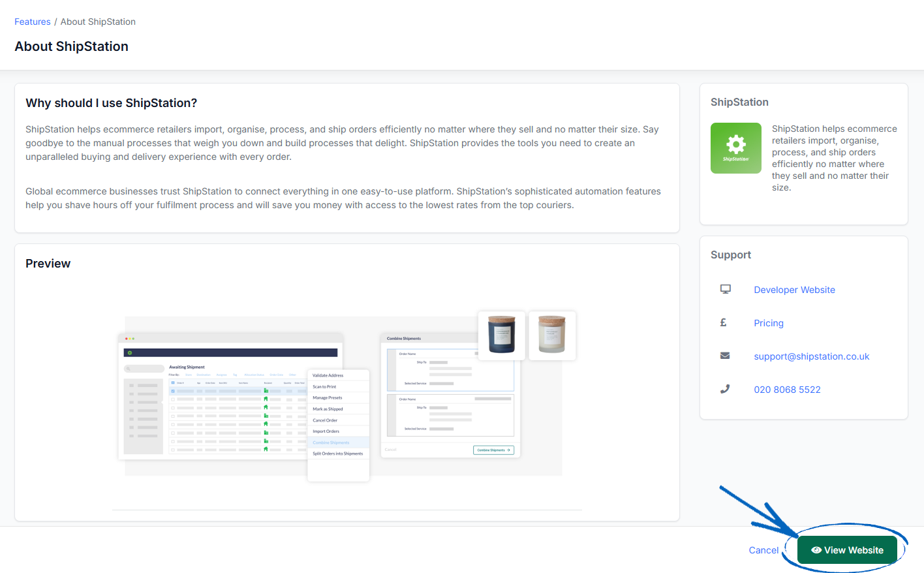Viewport: 924px width, 573px height.
Task: Click support@shipstation.co.uk email link
Action: tap(811, 356)
